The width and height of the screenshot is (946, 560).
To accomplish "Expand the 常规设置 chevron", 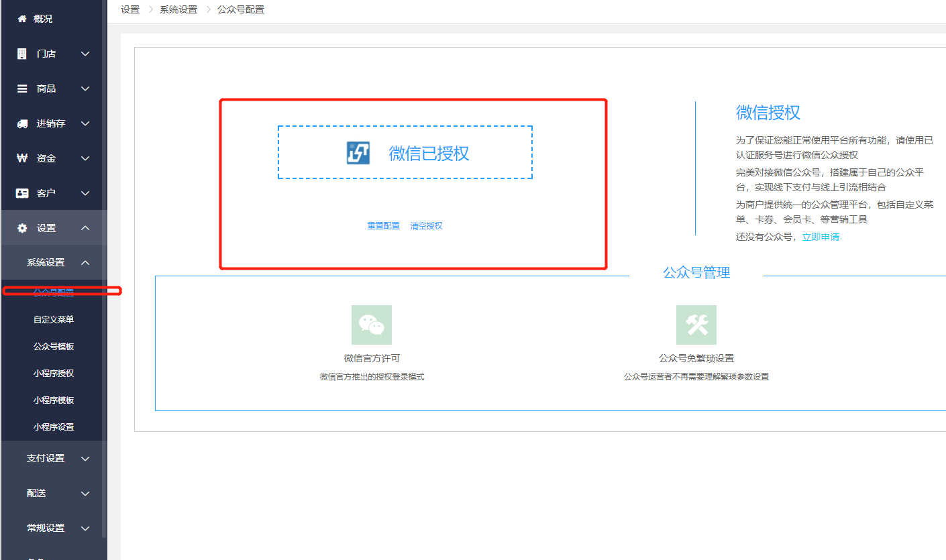I will tap(85, 528).
